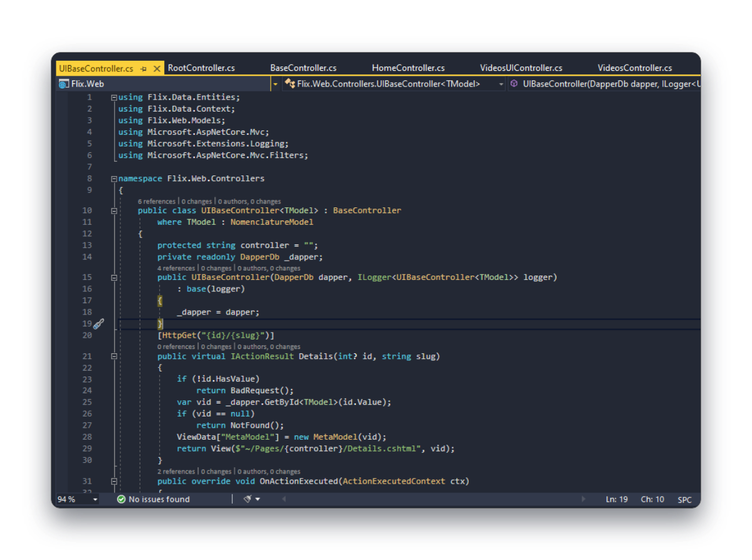Open the code cleanup profile arrow beside the broom
The image size is (752, 560).
click(x=258, y=499)
